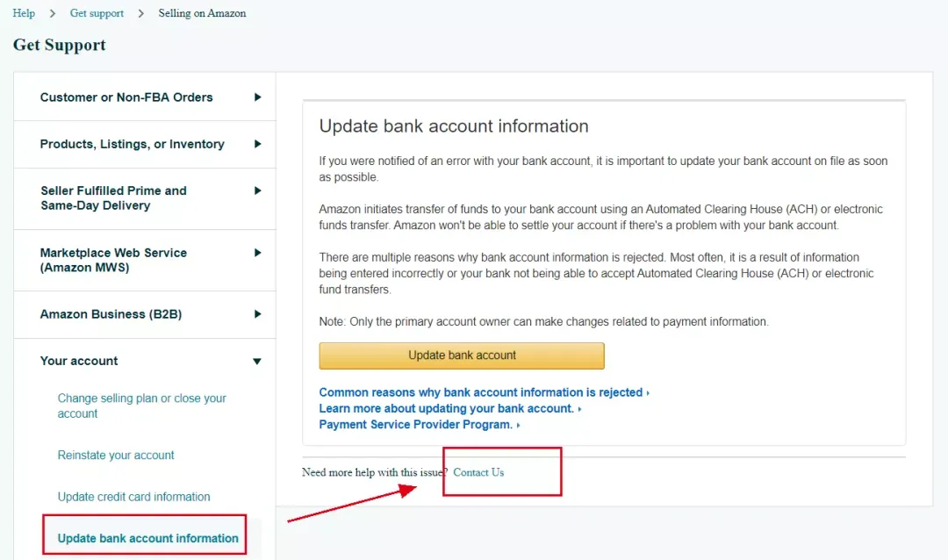This screenshot has width=948, height=560.
Task: Go to Get support breadcrumb
Action: click(97, 13)
